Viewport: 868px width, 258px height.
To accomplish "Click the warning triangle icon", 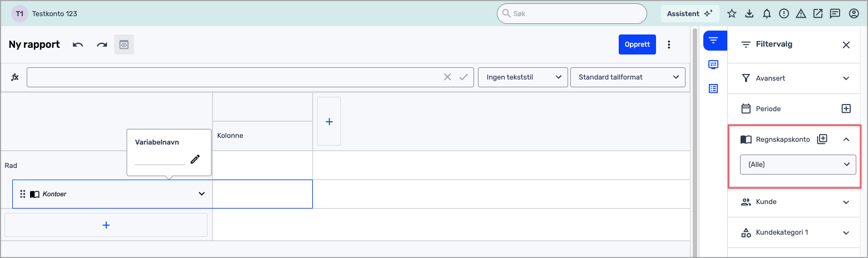I will click(x=801, y=14).
